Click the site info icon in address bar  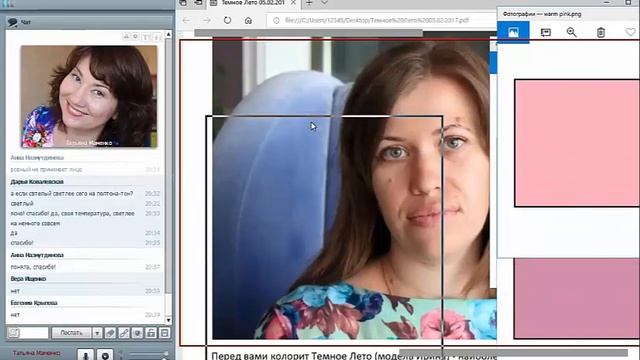pos(276,20)
